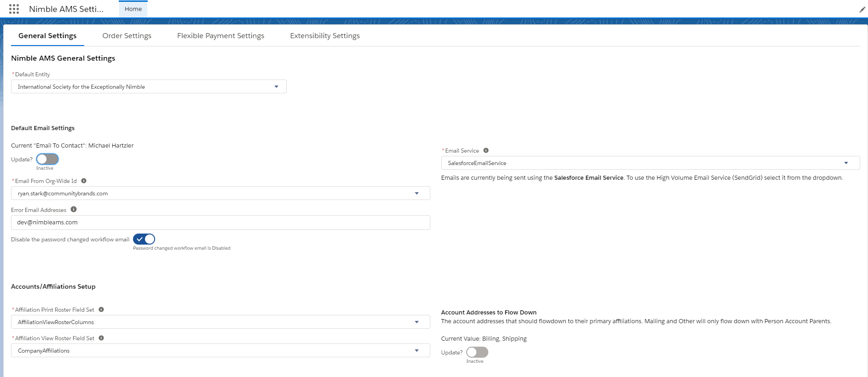The image size is (868, 377).
Task: Open Email From Org-Wide Id dropdown
Action: click(x=220, y=193)
